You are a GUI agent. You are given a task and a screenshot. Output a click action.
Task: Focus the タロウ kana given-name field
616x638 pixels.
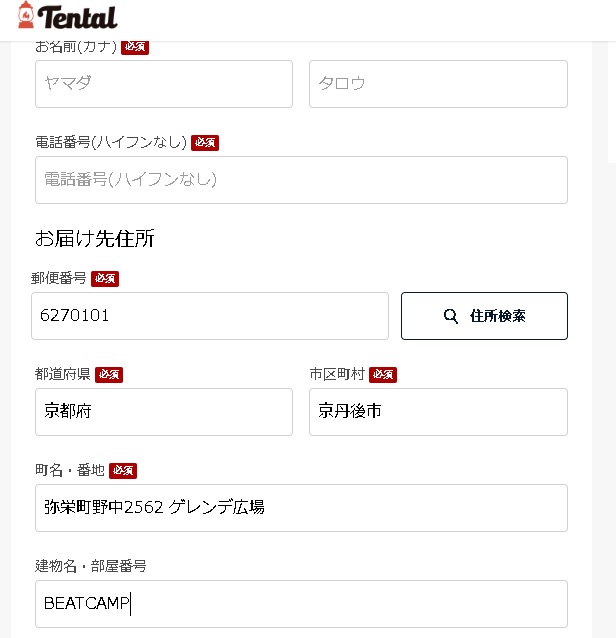(x=438, y=84)
